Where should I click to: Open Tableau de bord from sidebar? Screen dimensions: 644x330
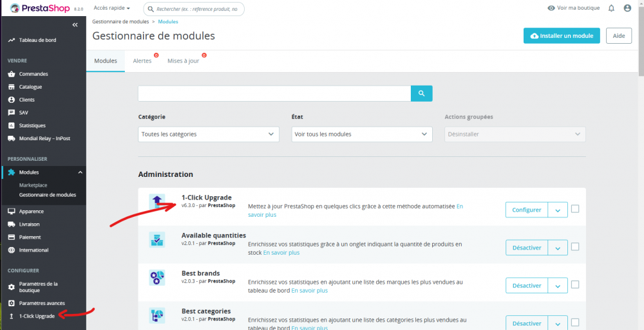(x=37, y=41)
